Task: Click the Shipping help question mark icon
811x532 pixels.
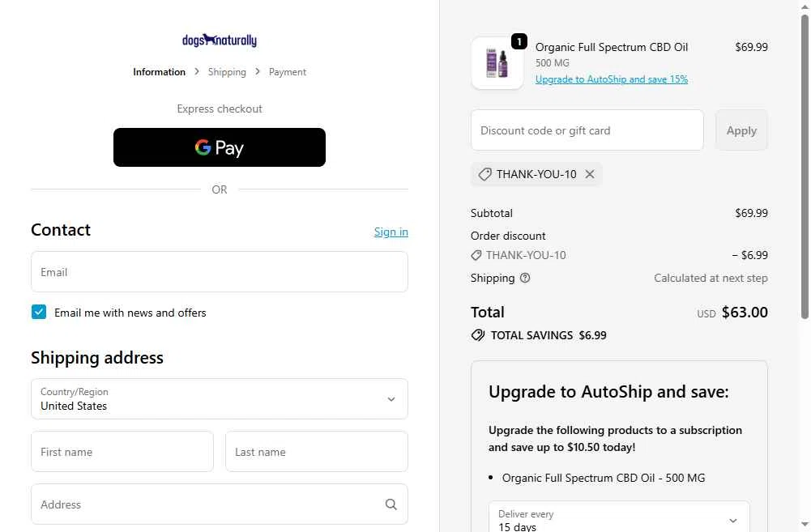Action: [525, 279]
